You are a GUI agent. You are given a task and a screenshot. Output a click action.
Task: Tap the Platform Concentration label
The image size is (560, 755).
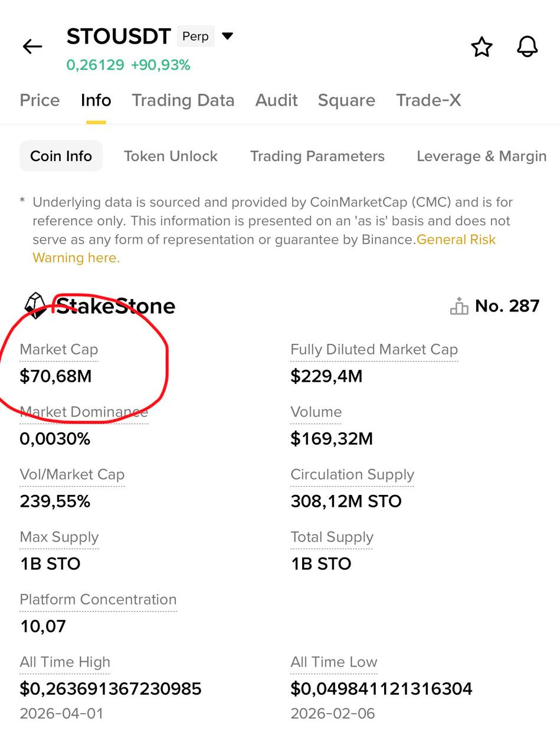pos(98,600)
